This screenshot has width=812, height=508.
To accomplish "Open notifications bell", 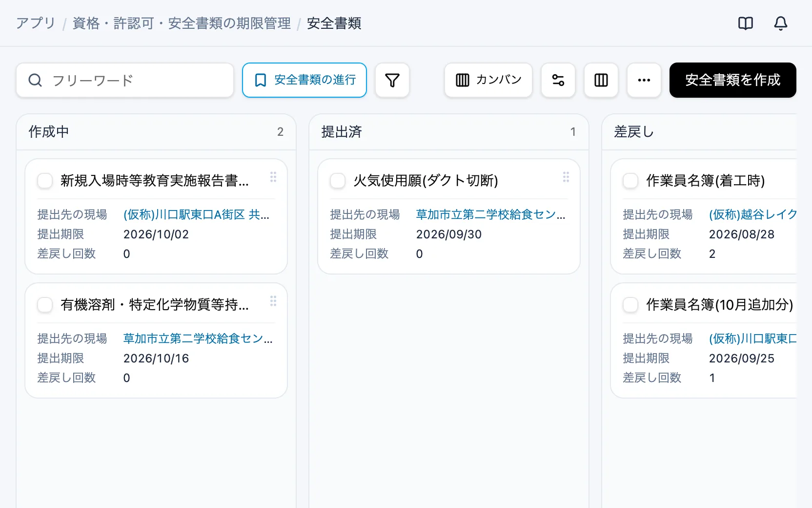I will pos(781,23).
